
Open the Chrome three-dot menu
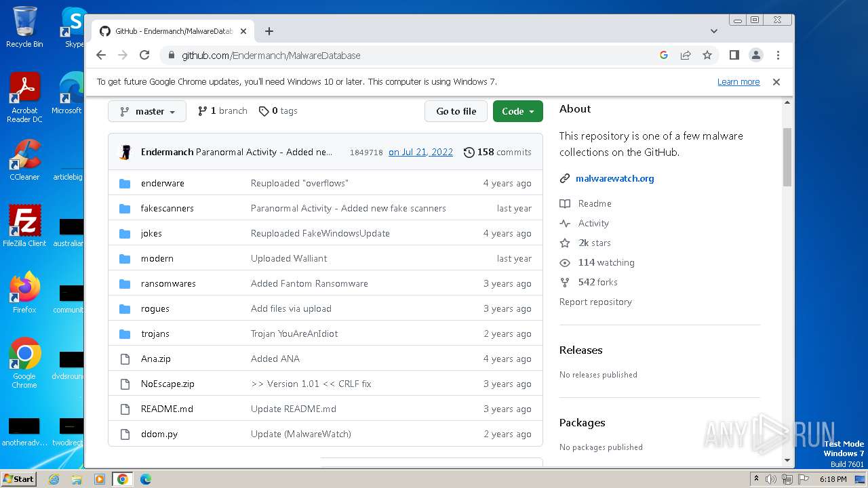coord(778,56)
